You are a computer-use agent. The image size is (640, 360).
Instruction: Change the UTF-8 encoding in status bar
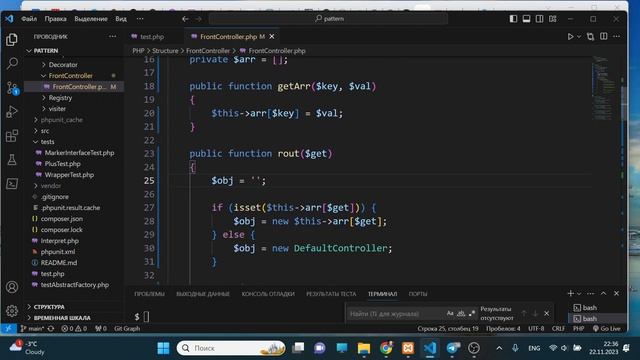tap(536, 328)
